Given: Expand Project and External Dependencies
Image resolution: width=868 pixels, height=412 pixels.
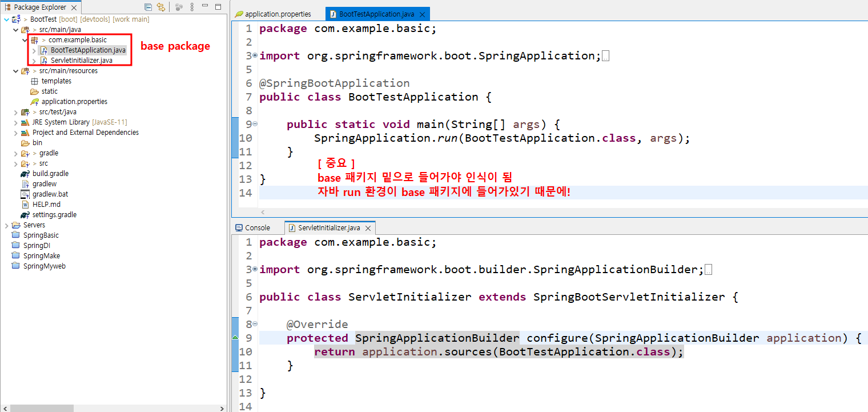Looking at the screenshot, I should (15, 133).
